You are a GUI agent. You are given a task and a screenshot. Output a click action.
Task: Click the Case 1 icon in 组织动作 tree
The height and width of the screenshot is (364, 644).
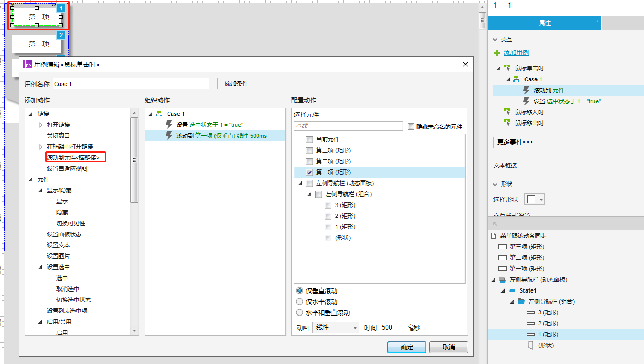pyautogui.click(x=159, y=114)
